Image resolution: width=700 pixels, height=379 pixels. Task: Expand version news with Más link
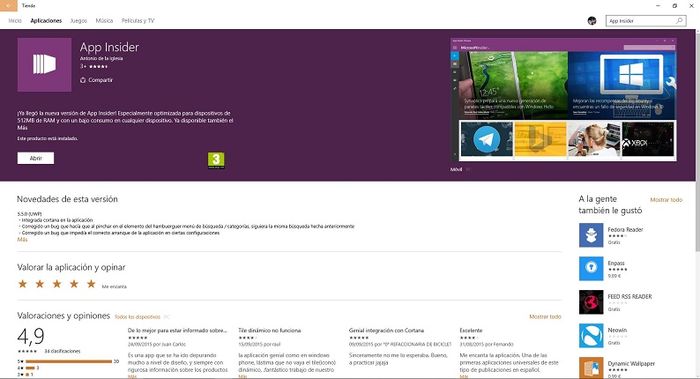point(22,240)
